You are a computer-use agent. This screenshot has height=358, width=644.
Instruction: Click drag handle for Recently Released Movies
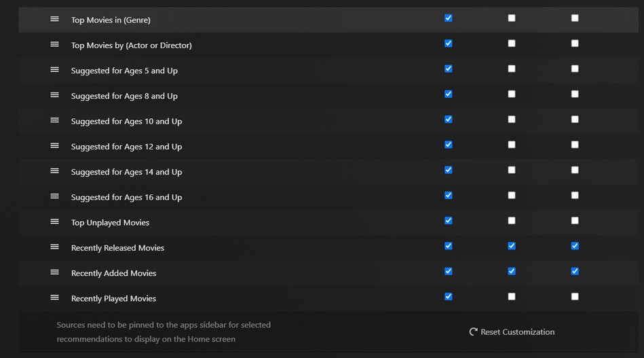(x=54, y=247)
